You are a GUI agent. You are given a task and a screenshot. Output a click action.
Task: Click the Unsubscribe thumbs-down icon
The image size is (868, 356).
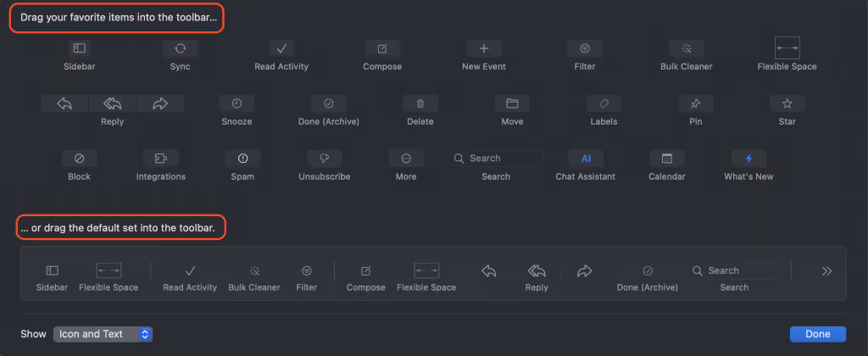tap(325, 159)
